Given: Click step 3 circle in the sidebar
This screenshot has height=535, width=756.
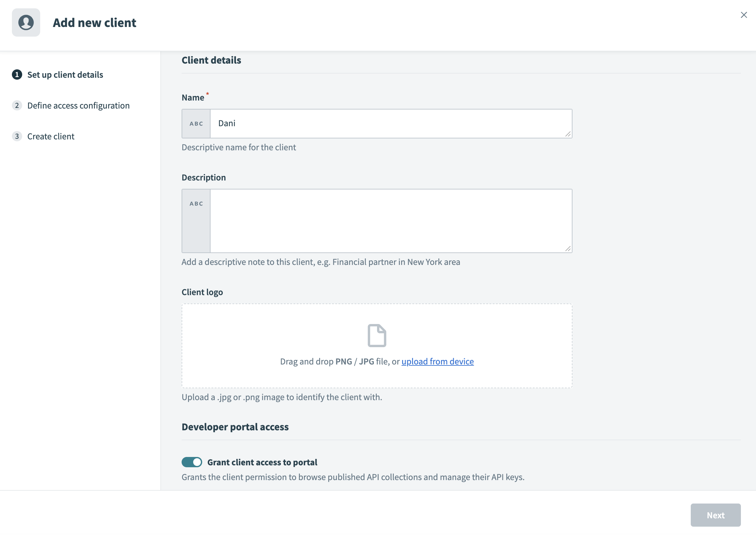Looking at the screenshot, I should pyautogui.click(x=17, y=136).
